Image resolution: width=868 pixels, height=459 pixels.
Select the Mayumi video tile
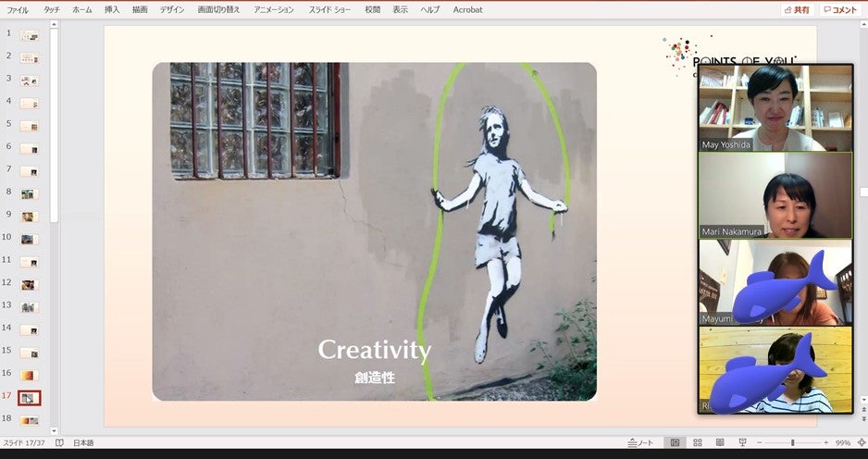click(x=775, y=282)
